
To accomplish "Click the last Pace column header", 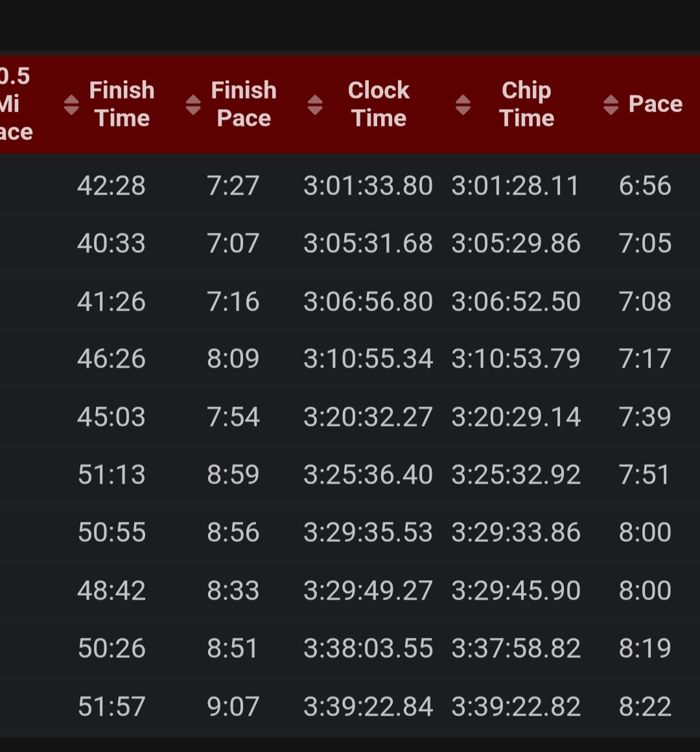I will pos(655,104).
